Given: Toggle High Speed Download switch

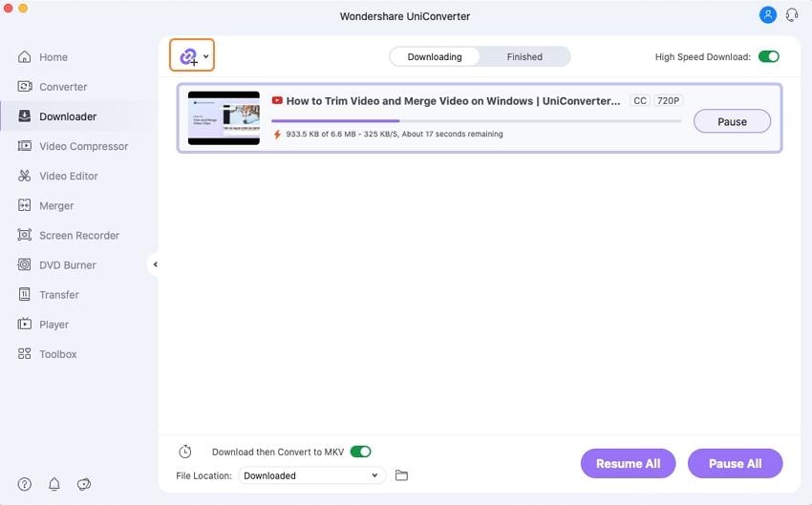Looking at the screenshot, I should click(769, 56).
